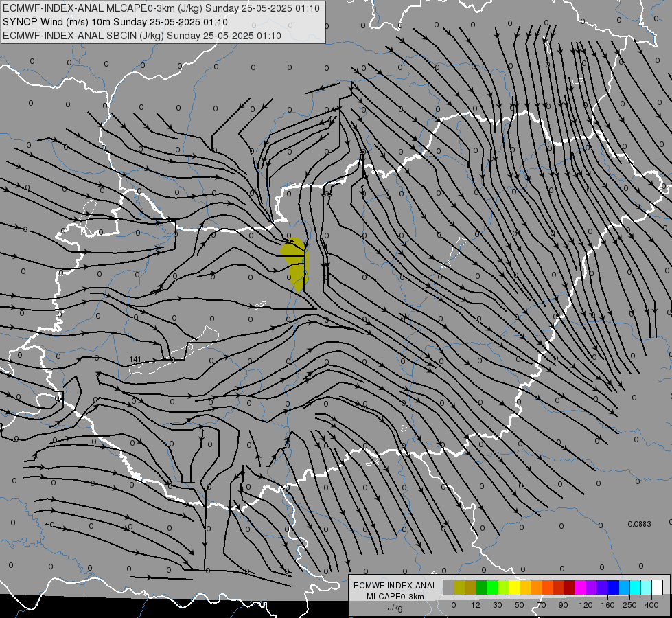Click the legend tick value 90
Screen dimensions: 672x618
tap(563, 605)
